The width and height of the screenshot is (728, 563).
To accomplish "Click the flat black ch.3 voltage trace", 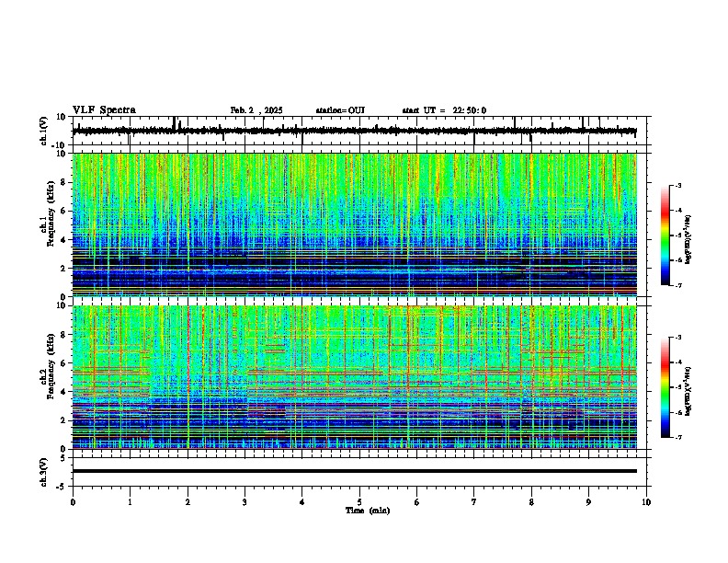I will tap(355, 471).
